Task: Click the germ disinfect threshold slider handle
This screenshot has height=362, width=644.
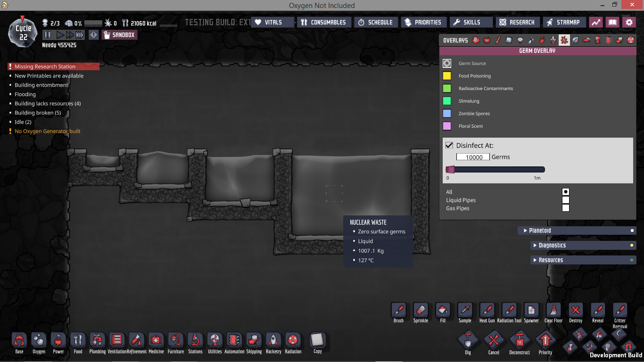Action: [451, 170]
